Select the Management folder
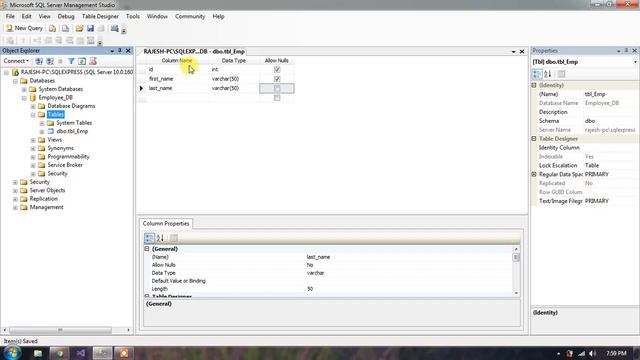The height and width of the screenshot is (360, 640). [47, 207]
